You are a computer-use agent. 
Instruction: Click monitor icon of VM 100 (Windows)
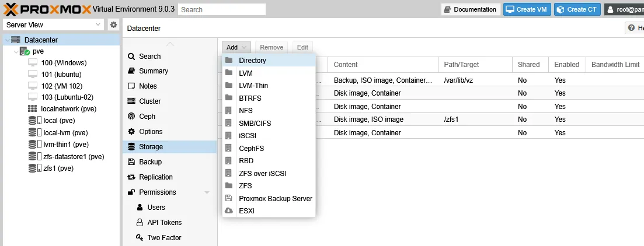click(33, 63)
